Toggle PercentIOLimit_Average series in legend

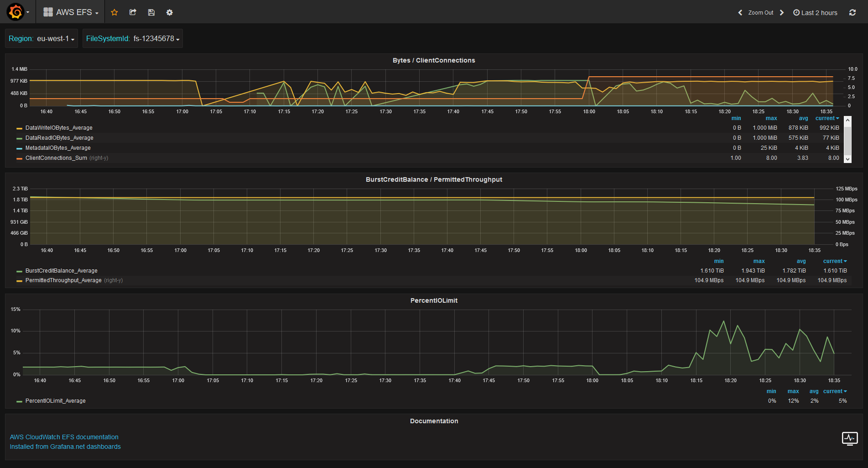coord(56,401)
